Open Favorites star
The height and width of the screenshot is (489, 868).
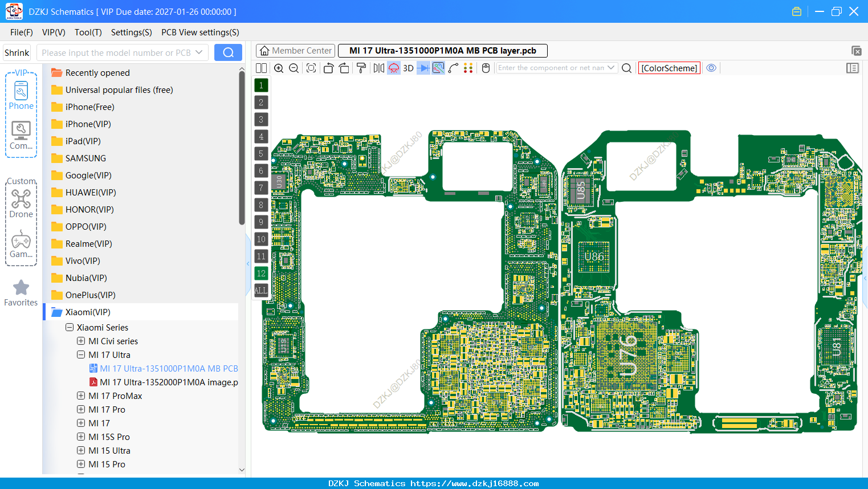[21, 293]
